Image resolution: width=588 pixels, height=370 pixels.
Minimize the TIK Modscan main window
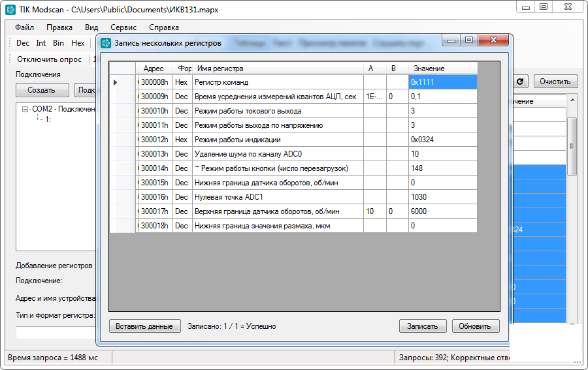526,7
